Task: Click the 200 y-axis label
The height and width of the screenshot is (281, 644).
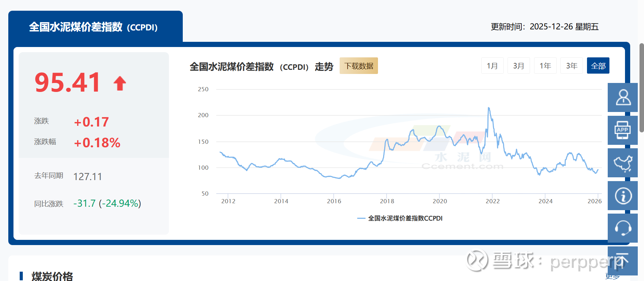Action: 203,115
